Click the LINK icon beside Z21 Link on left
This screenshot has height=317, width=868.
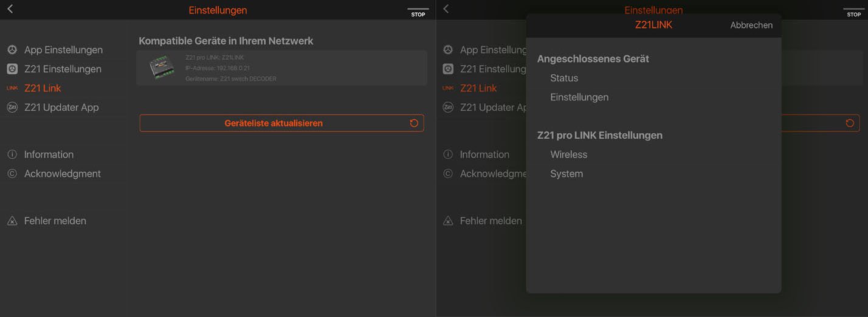pos(12,88)
